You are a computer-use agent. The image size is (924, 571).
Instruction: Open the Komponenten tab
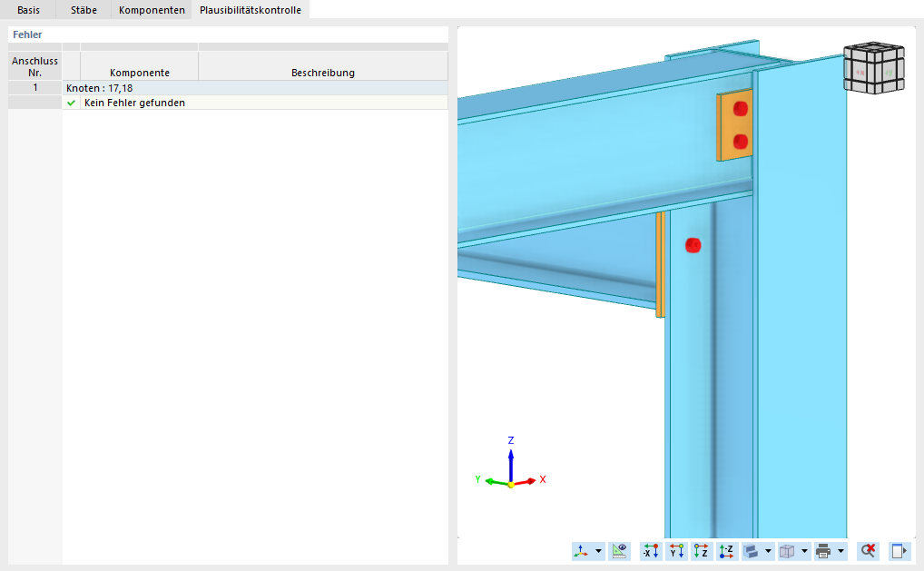(x=152, y=9)
